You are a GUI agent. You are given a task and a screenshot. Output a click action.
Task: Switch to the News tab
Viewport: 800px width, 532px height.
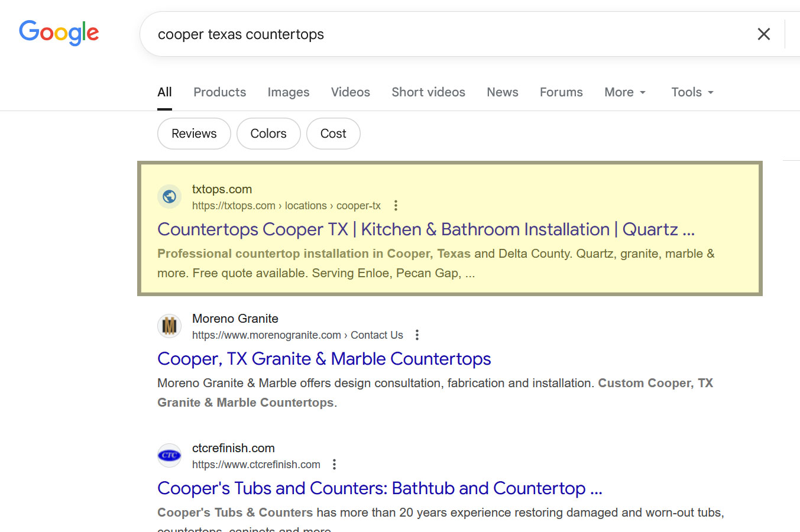(502, 92)
